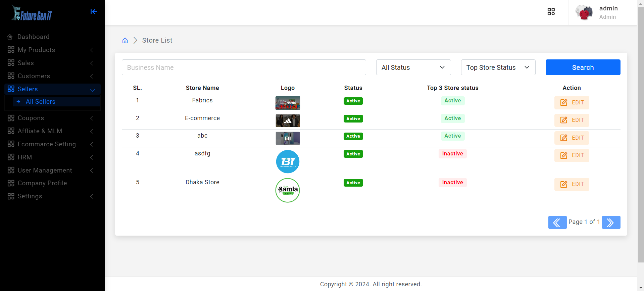Open the apps grid icon in header

[x=551, y=12]
